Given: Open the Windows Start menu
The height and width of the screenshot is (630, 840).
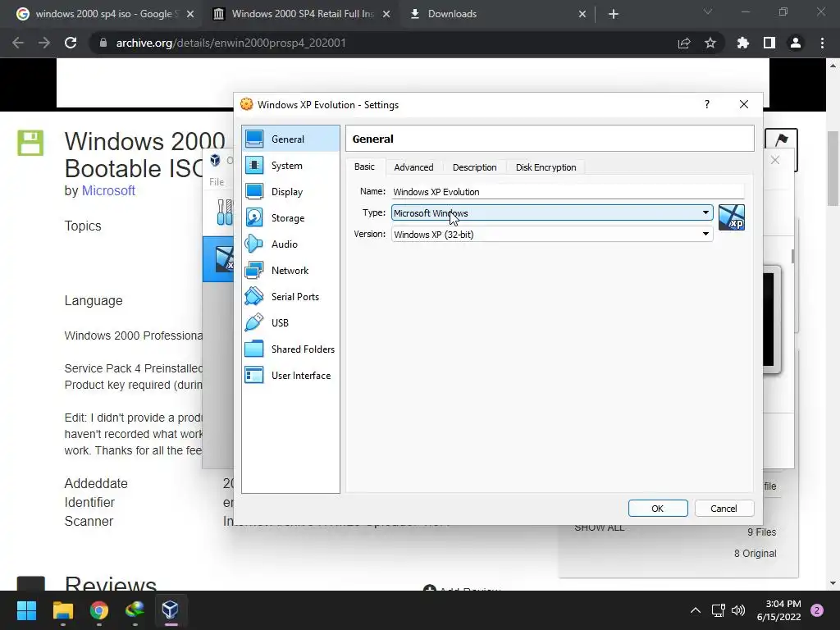Looking at the screenshot, I should pyautogui.click(x=26, y=609).
